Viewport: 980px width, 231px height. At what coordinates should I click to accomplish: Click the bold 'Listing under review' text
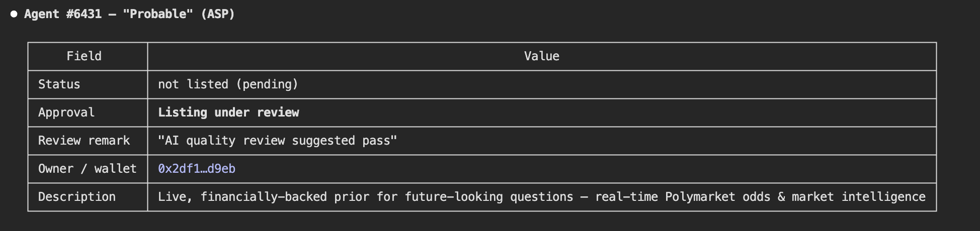tap(228, 112)
